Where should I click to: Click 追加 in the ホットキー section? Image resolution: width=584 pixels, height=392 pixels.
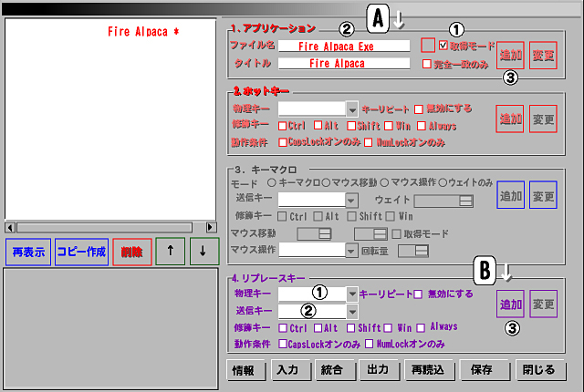[x=510, y=119]
